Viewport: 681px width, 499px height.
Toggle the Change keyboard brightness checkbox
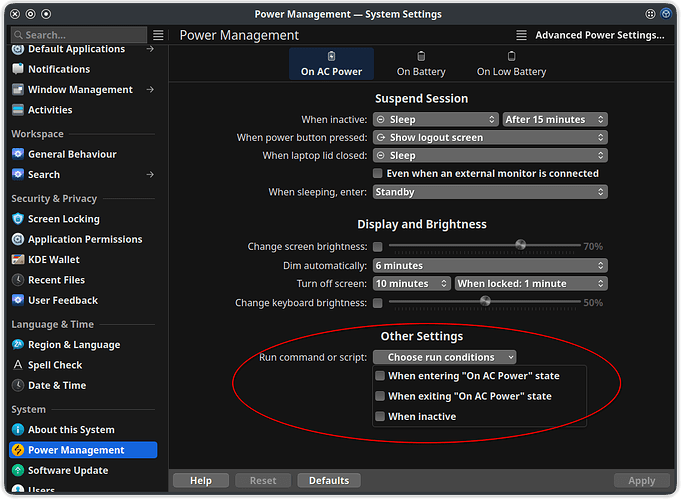[378, 303]
